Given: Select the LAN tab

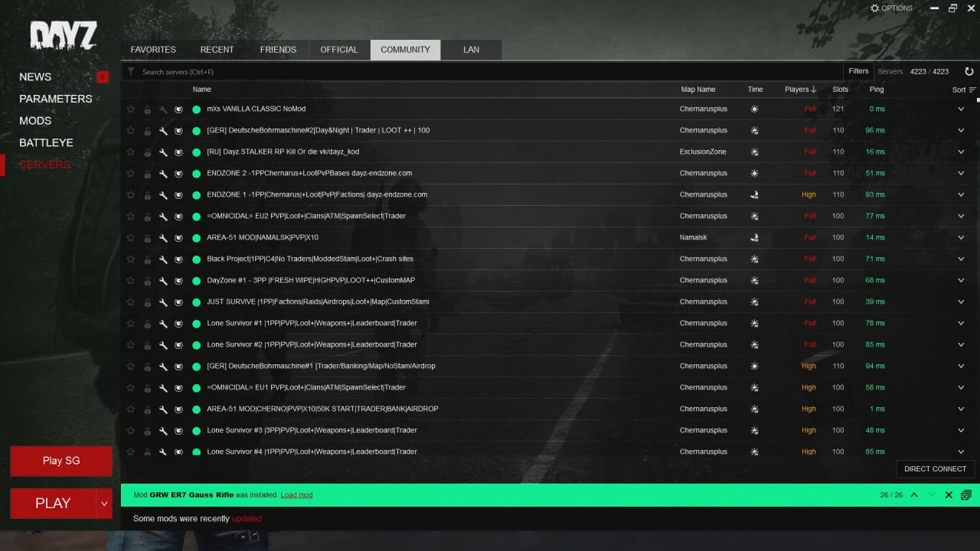Looking at the screenshot, I should point(472,50).
